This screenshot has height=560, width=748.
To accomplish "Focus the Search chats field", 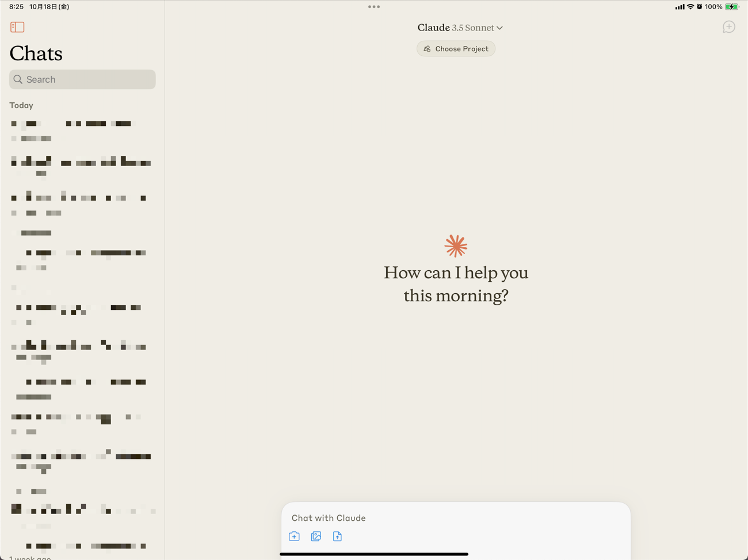I will click(82, 79).
